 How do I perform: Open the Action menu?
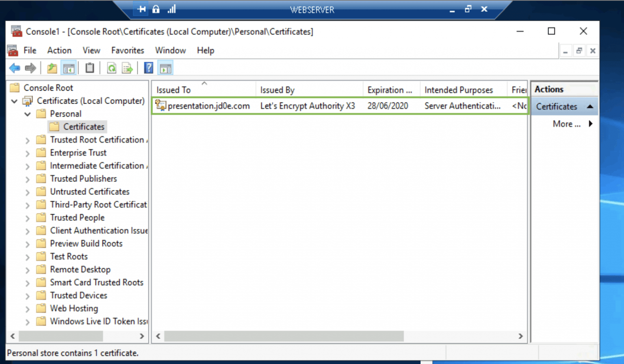click(x=59, y=50)
